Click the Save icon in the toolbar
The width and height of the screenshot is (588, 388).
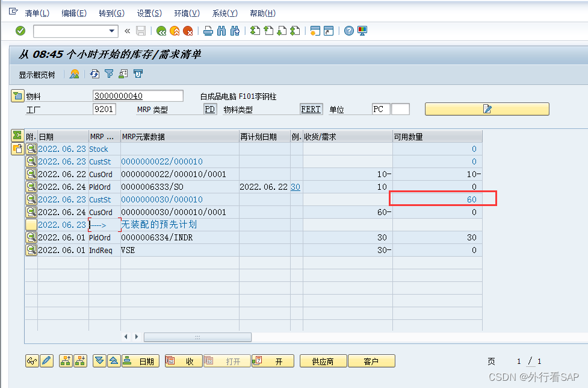tap(141, 31)
